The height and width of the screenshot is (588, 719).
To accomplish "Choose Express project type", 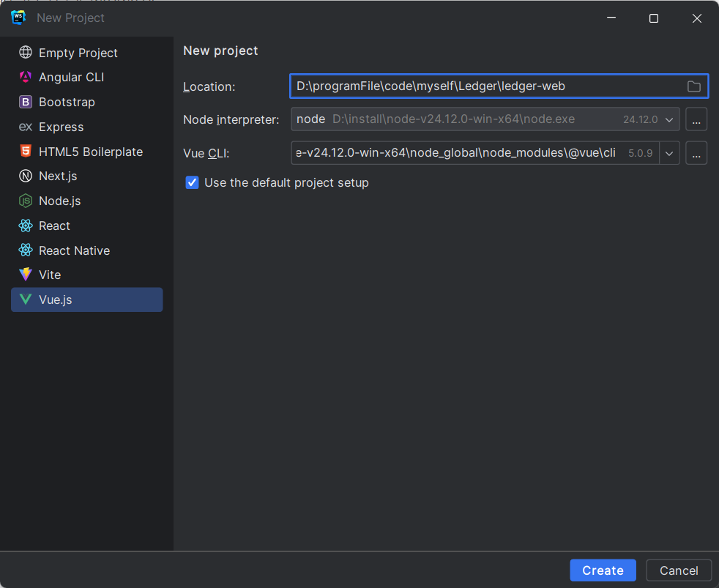I will (86, 127).
